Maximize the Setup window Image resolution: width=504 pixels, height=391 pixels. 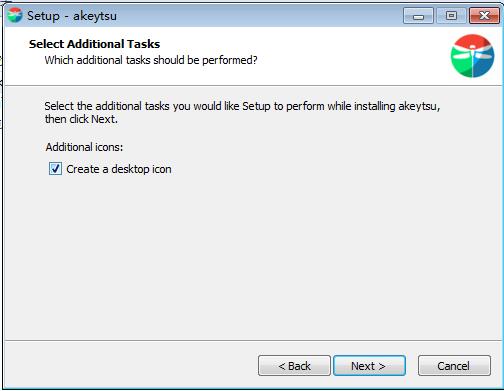tap(451, 16)
